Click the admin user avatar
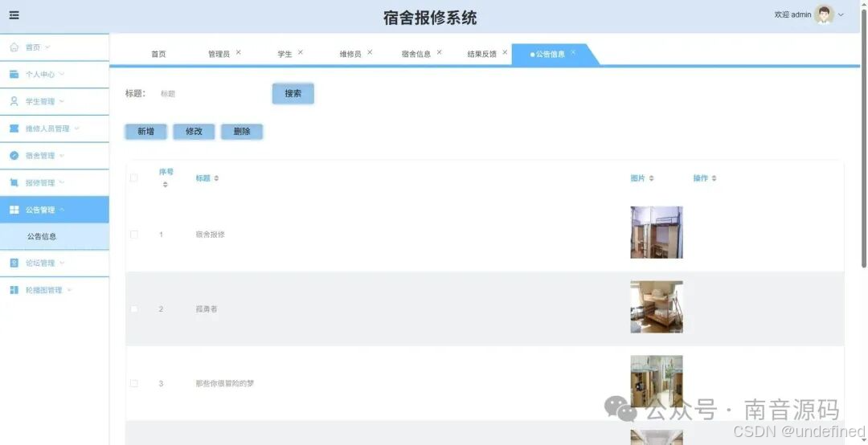Image resolution: width=868 pixels, height=445 pixels. (824, 15)
